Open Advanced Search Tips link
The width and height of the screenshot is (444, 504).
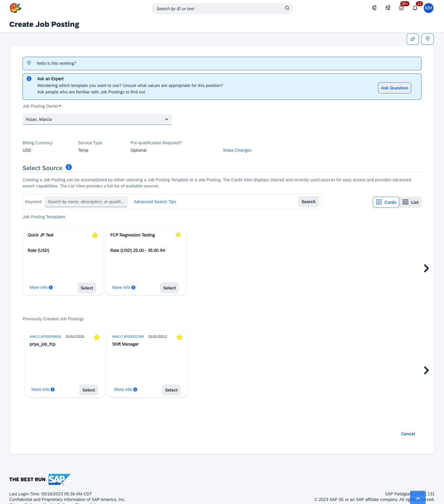155,202
